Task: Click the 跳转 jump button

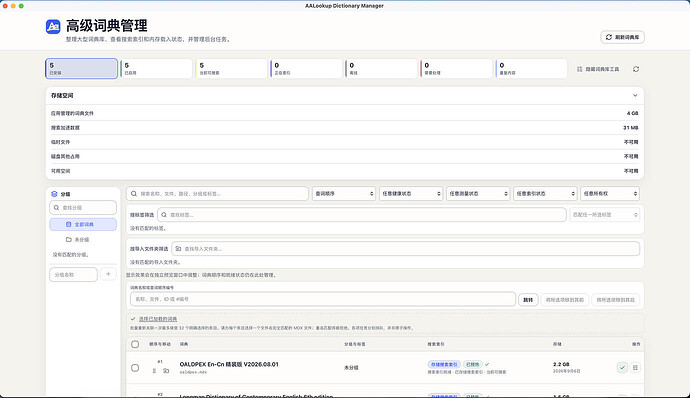Action: point(528,300)
